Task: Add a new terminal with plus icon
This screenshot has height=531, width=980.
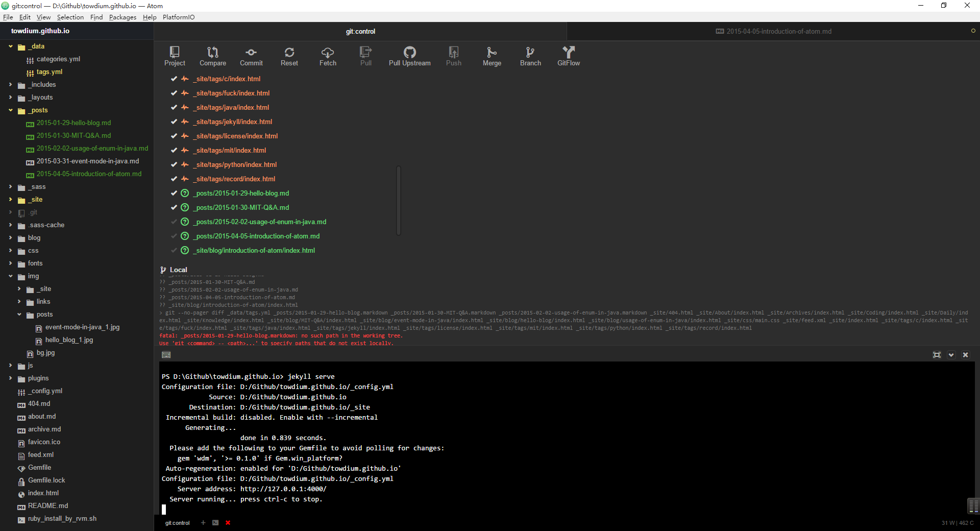Action: point(203,522)
